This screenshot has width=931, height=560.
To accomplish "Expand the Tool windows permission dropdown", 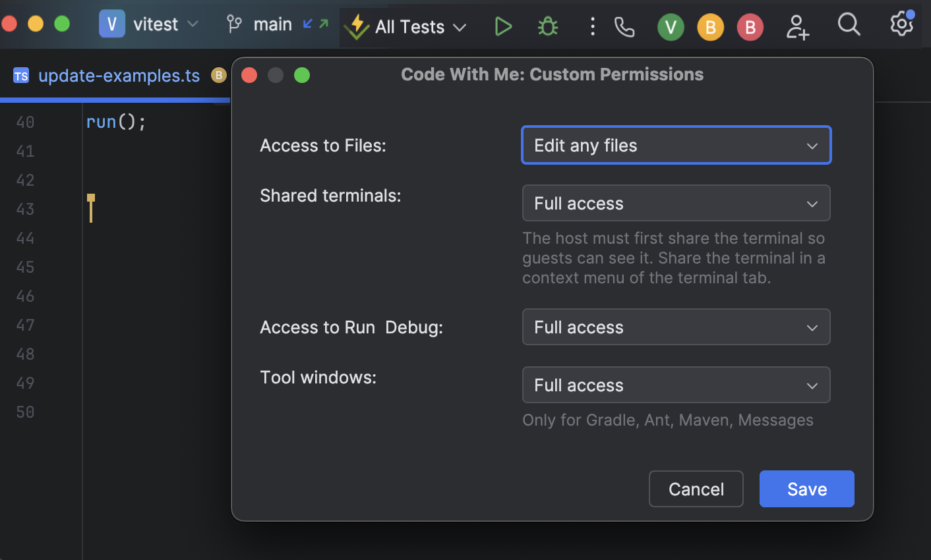I will (676, 385).
